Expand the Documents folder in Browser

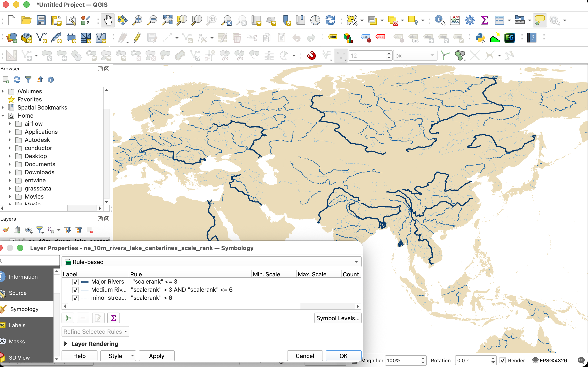click(x=10, y=164)
